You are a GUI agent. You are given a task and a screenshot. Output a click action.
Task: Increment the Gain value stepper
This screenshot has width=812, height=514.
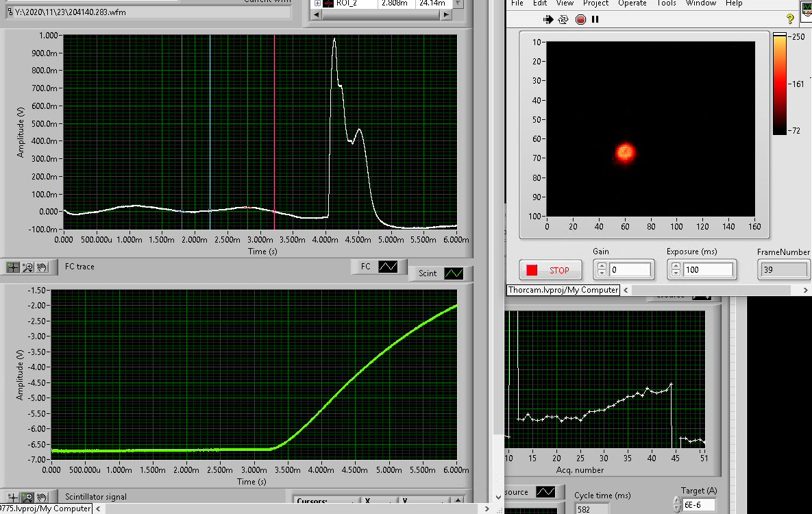(x=601, y=267)
